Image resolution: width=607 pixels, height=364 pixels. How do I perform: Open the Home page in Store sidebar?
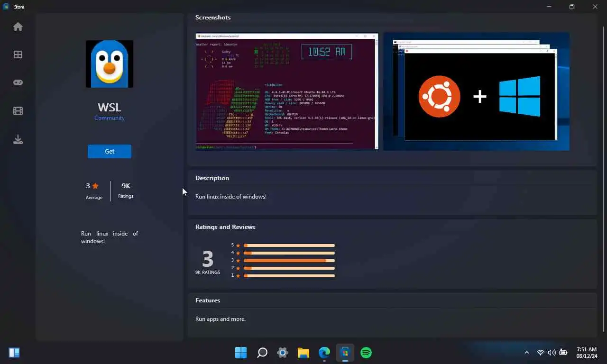pos(18,27)
